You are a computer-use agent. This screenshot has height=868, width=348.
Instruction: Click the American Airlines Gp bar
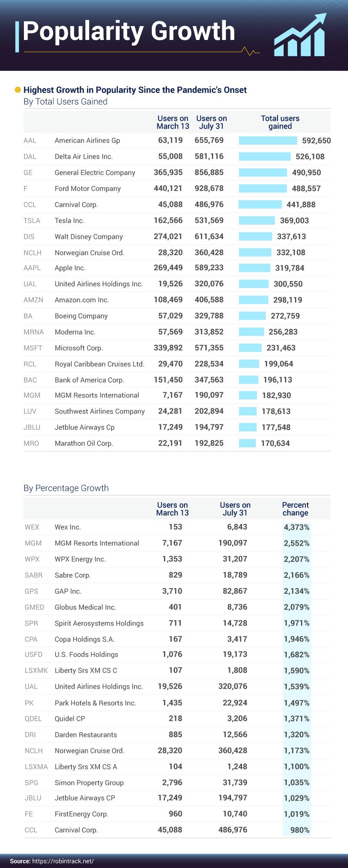click(x=268, y=140)
